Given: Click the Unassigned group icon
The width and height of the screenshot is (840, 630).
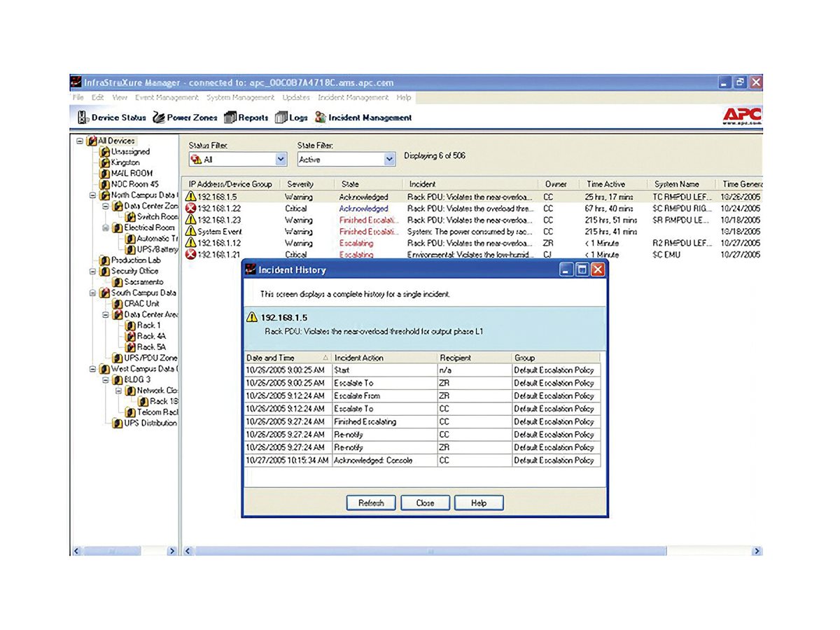Looking at the screenshot, I should click(104, 151).
